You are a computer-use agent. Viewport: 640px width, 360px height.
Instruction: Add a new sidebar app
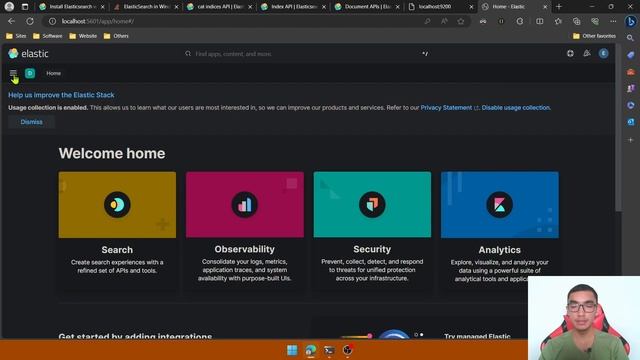631,140
